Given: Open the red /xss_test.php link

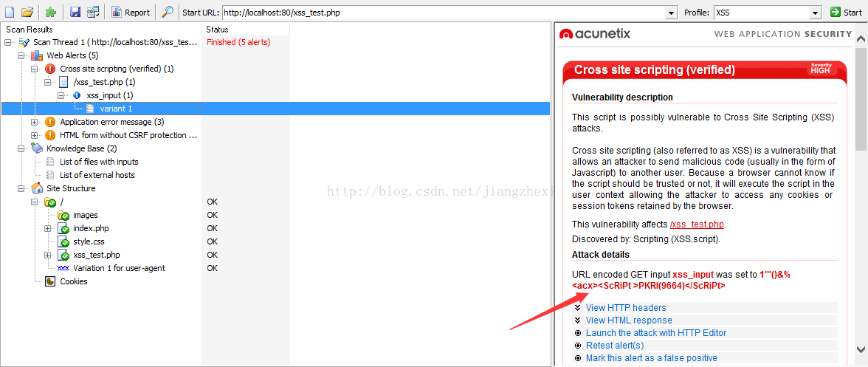Looking at the screenshot, I should 697,224.
